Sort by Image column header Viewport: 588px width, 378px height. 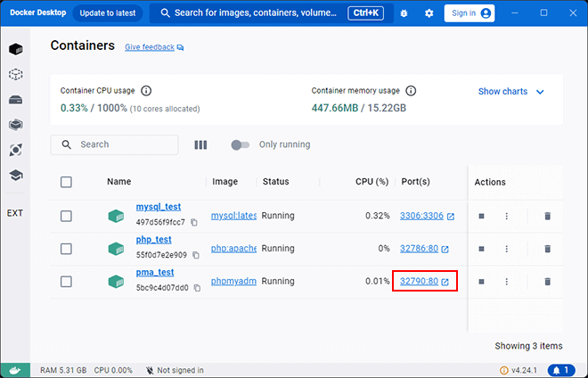[225, 182]
